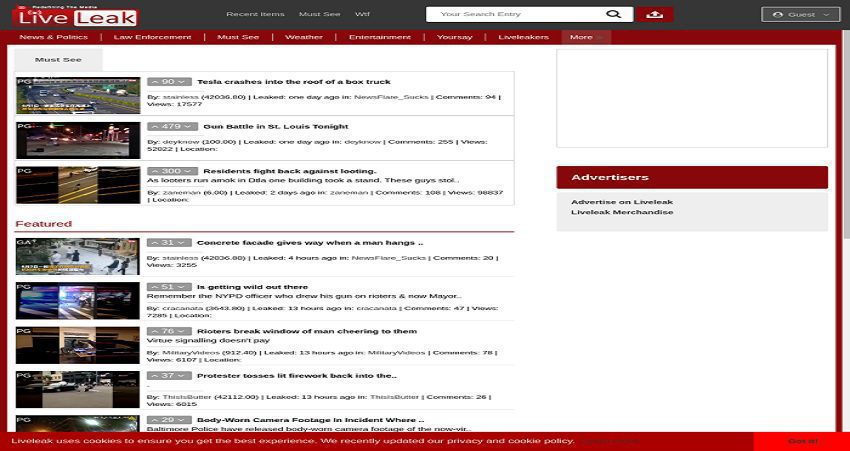Open user deyknow profile link

coord(179,142)
